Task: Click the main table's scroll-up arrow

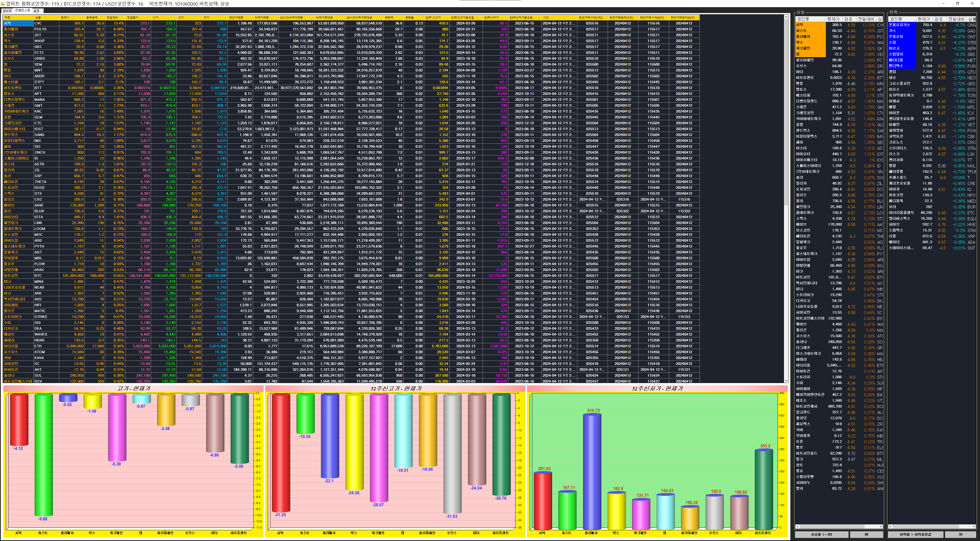Action: tap(786, 17)
